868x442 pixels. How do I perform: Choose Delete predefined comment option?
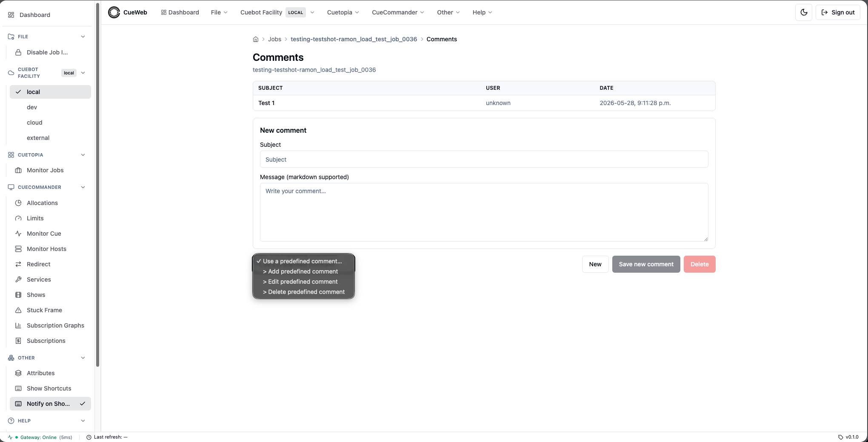coord(303,292)
